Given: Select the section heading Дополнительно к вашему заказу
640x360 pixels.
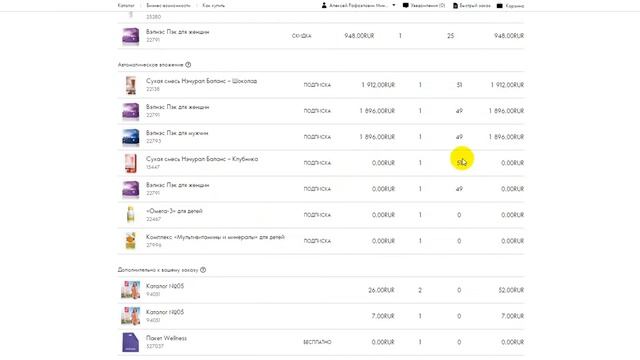Looking at the screenshot, I should click(158, 270).
